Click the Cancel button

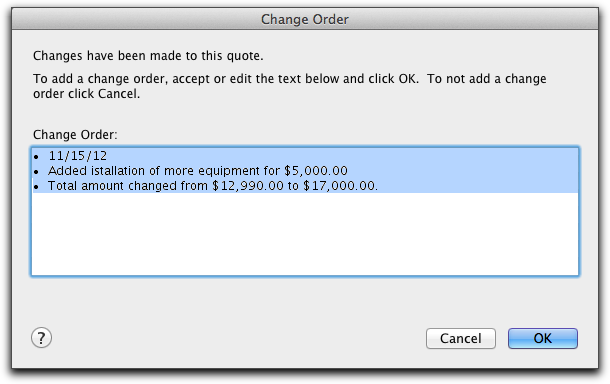pos(461,338)
